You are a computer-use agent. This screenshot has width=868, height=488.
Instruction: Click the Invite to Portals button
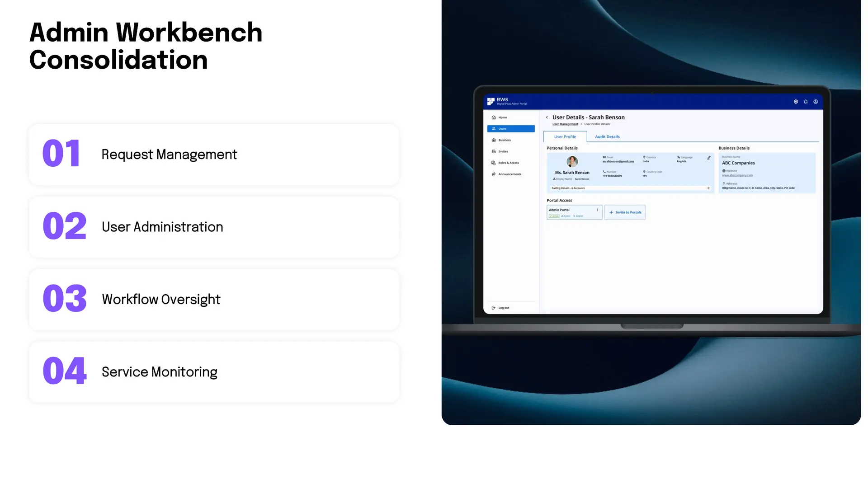625,212
